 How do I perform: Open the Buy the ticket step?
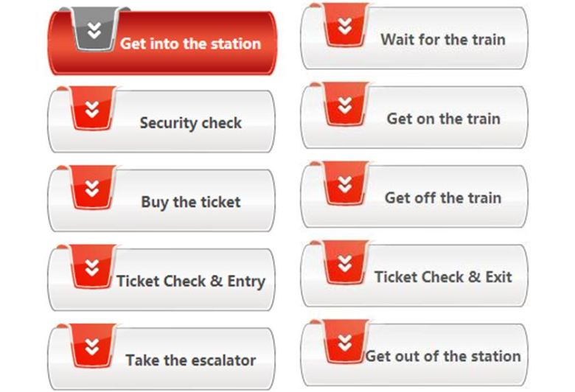coord(190,202)
